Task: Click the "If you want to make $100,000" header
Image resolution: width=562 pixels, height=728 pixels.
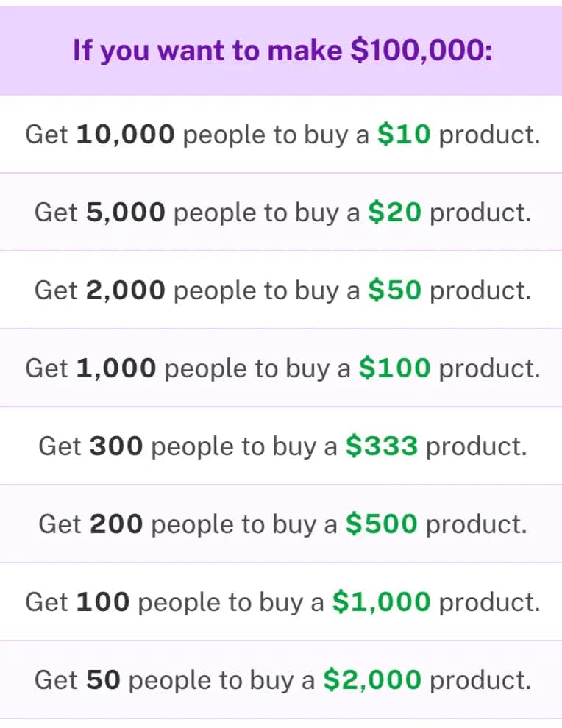Action: [x=282, y=50]
